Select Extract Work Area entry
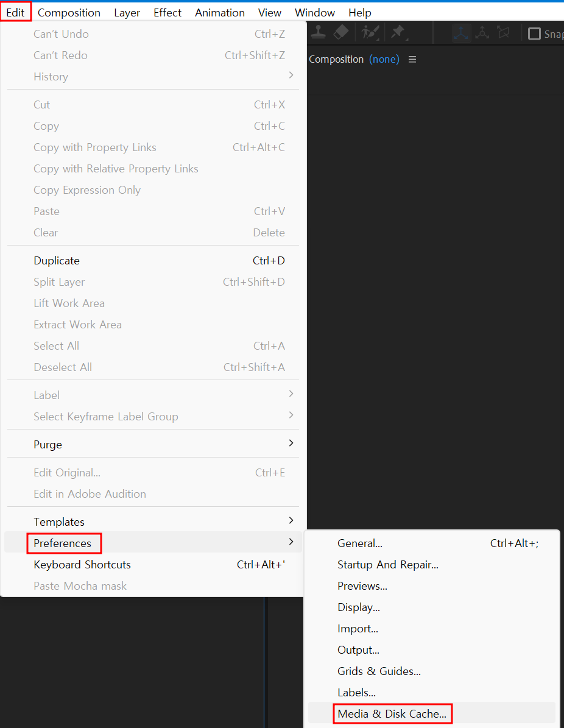Image resolution: width=564 pixels, height=728 pixels. pos(153,325)
